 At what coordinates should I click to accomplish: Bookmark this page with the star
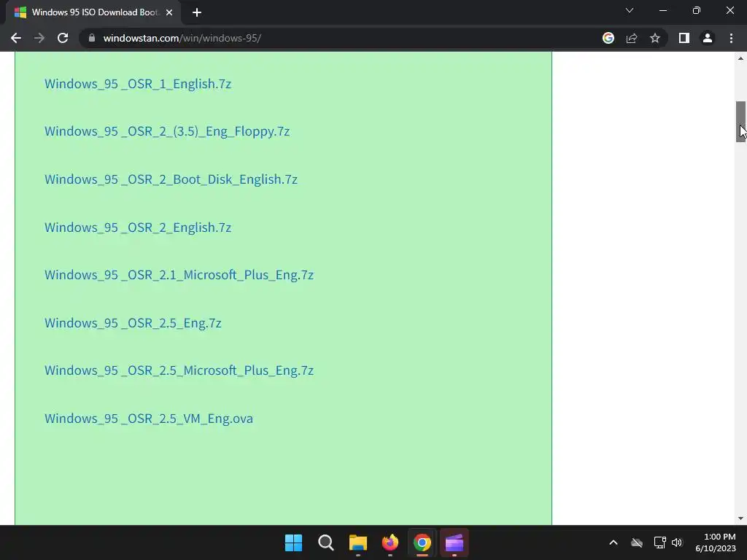655,38
